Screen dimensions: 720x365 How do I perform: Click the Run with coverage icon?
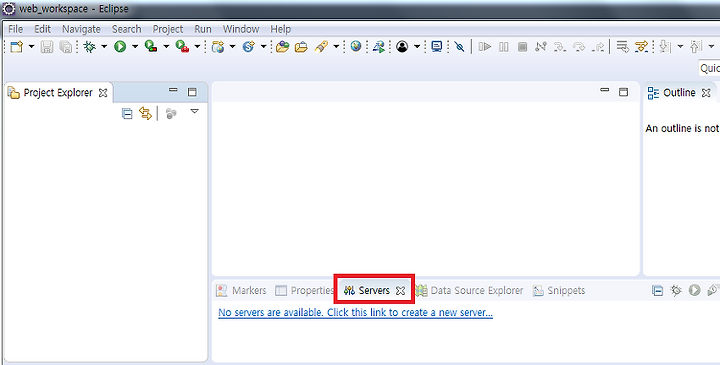coord(151,46)
